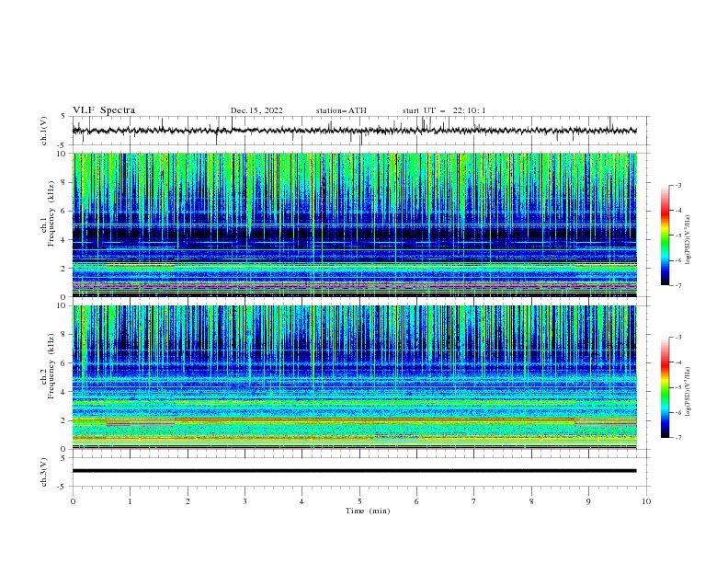728x563 pixels.
Task: Click time axis tick label "2"
Action: 188,501
